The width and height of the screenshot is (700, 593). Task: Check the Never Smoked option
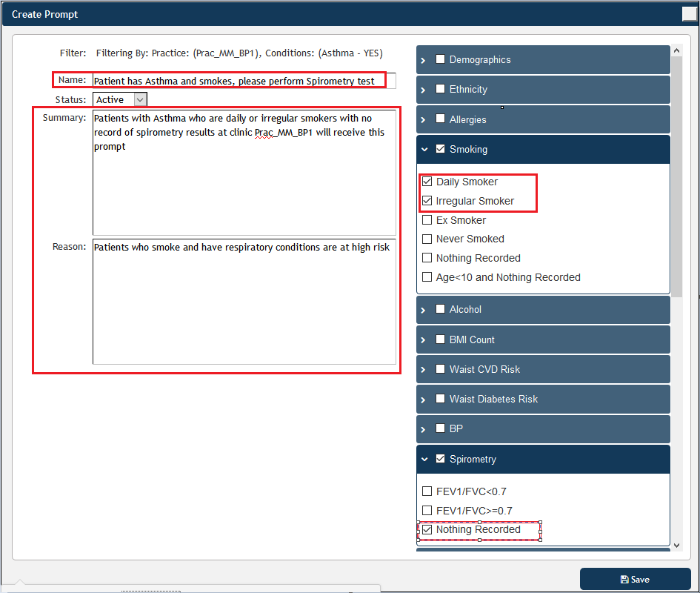point(427,239)
